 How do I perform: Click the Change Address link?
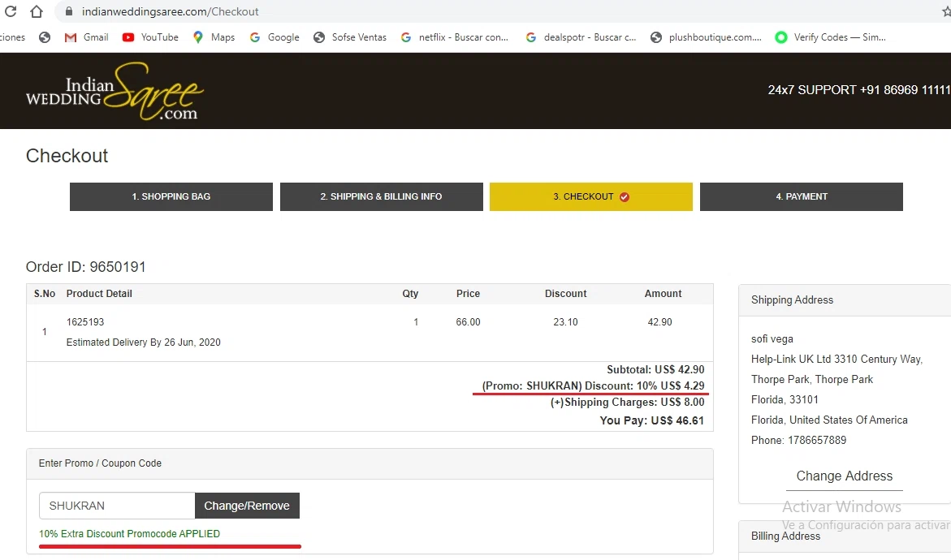[x=845, y=476]
